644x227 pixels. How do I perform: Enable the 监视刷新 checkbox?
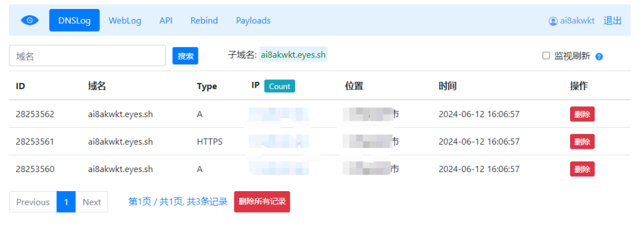point(546,56)
